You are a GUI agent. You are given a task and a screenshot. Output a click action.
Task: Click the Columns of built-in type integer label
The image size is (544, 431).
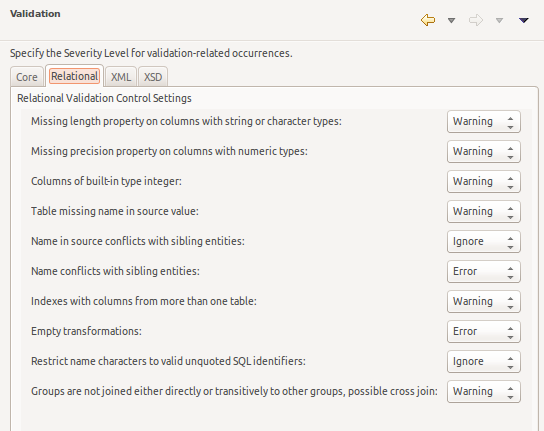point(106,181)
